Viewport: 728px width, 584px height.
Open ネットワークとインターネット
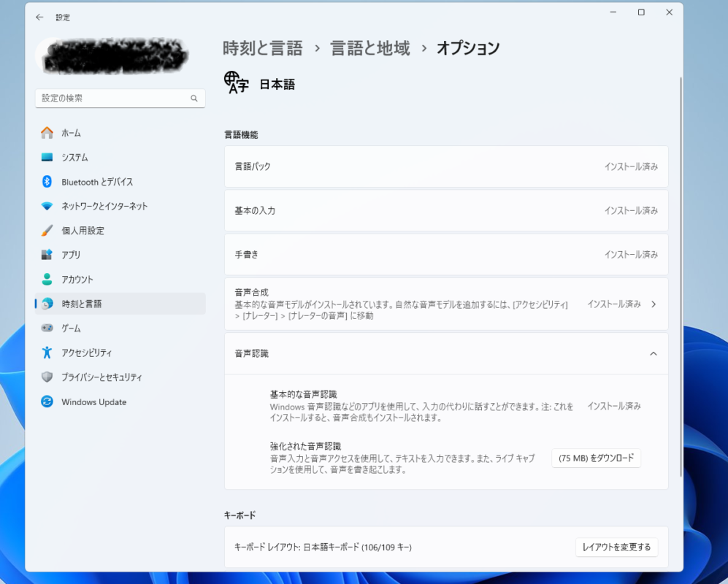[x=120, y=206]
